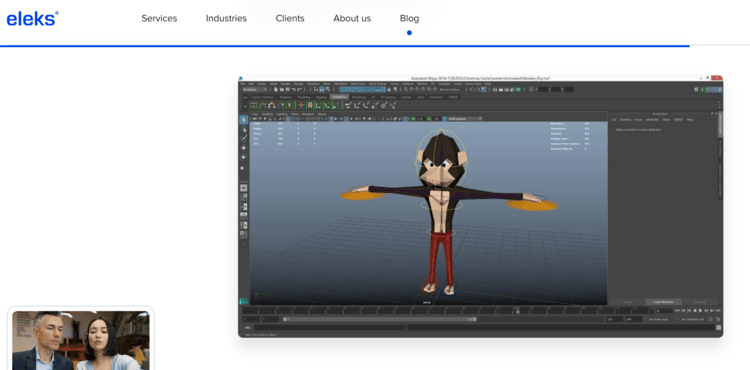The height and width of the screenshot is (370, 750).
Task: Open the About us page
Action: coord(352,19)
